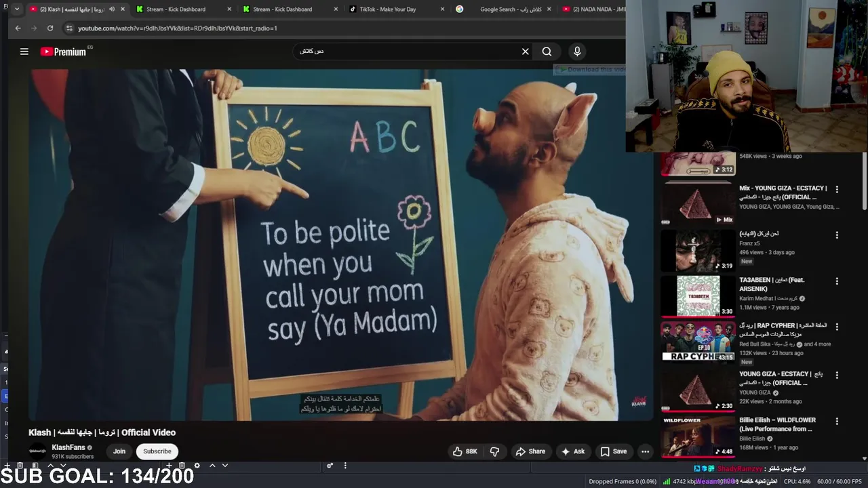
Task: Open options for RAP CYPHER video
Action: pos(837,327)
